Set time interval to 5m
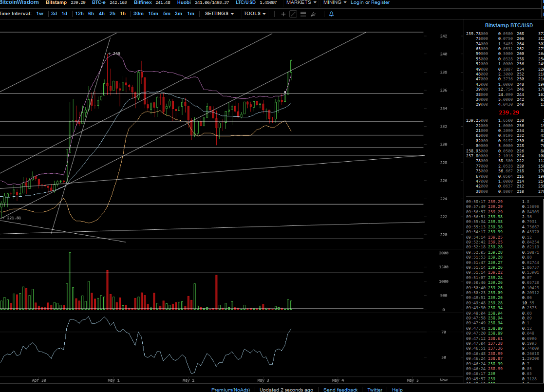This screenshot has width=544, height=392. coord(167,14)
